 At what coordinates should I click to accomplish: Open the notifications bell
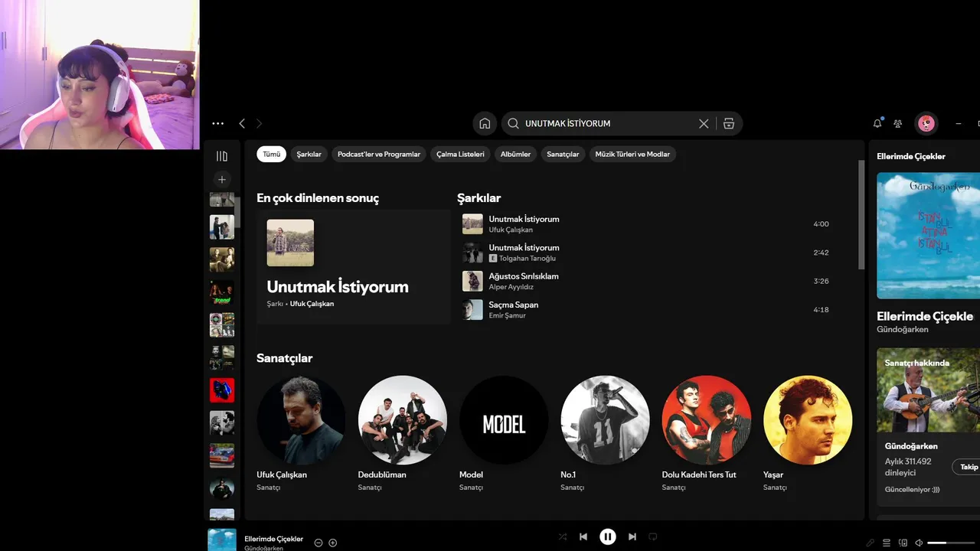[x=877, y=123]
